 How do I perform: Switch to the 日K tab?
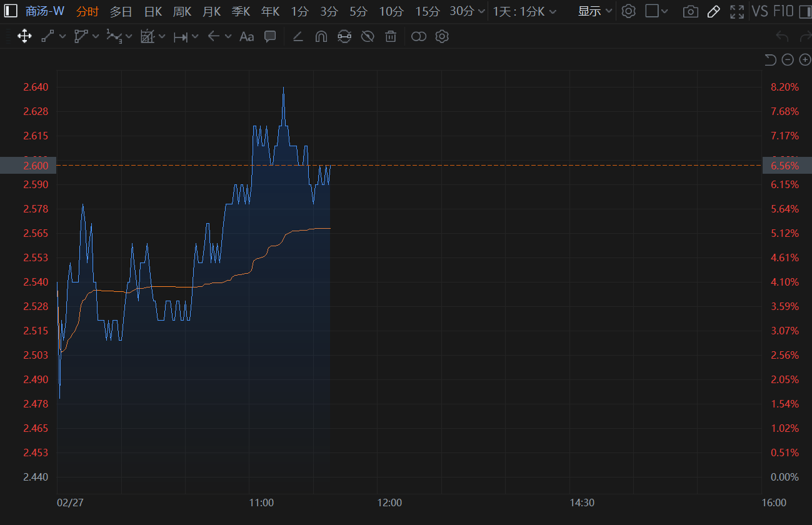pos(153,11)
